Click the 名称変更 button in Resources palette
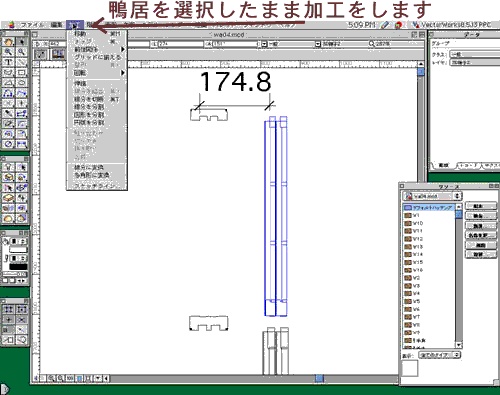The image size is (500, 395). coord(480,235)
